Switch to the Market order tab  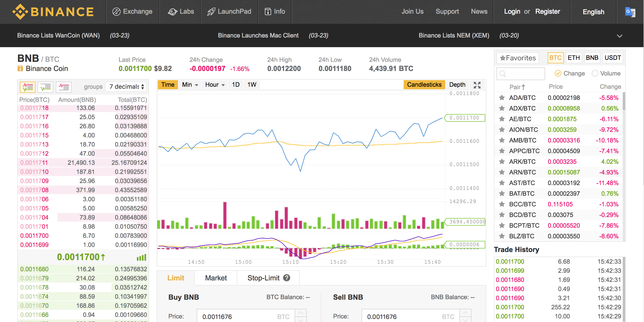[215, 278]
